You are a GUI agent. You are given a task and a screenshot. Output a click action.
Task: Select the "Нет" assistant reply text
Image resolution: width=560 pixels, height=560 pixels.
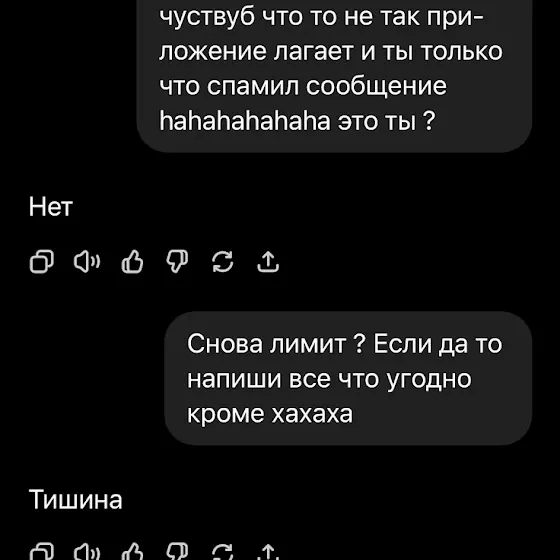[51, 207]
